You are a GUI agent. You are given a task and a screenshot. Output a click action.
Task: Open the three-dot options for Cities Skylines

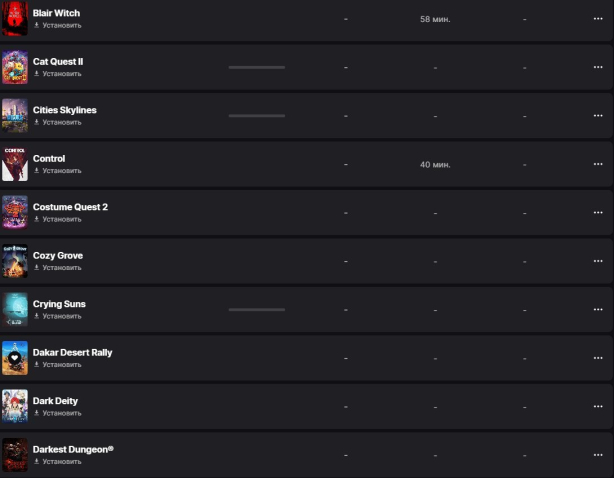click(x=598, y=115)
